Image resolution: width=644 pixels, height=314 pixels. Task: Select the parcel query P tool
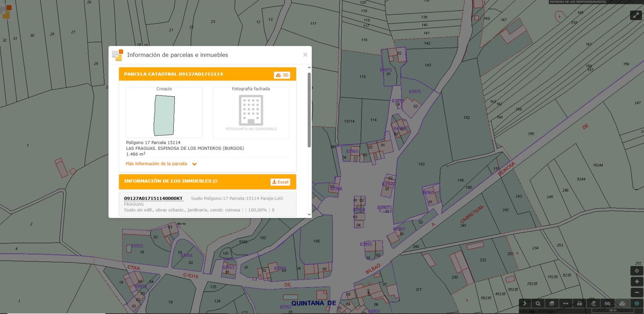click(593, 303)
